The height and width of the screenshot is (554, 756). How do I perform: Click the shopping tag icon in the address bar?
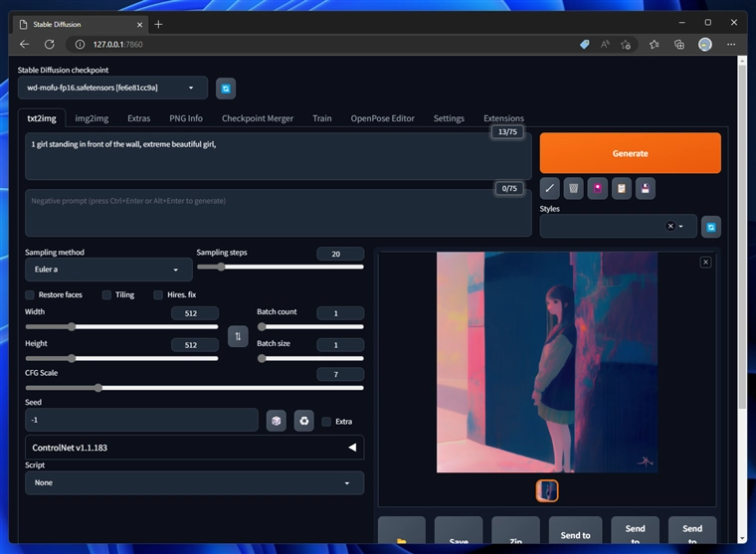584,45
